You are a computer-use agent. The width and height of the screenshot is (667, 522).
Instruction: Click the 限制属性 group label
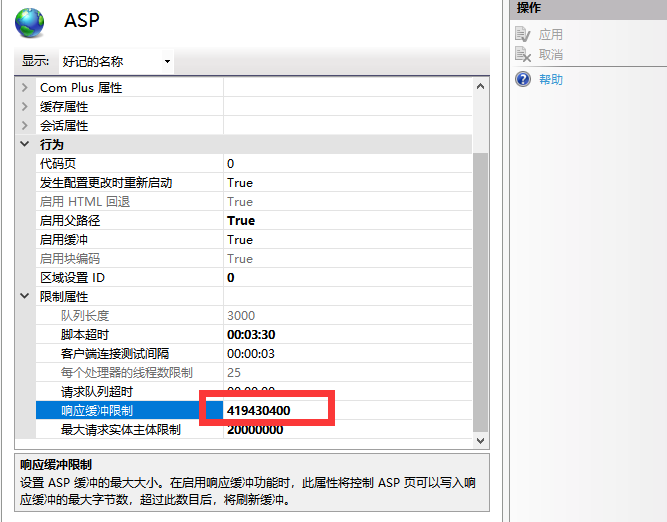pos(64,297)
